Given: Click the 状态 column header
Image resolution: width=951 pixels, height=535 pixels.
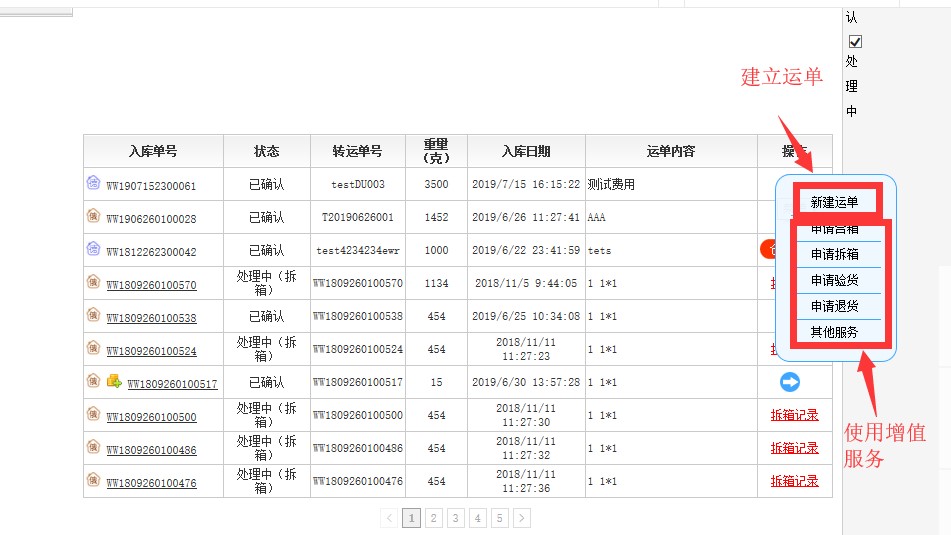Looking at the screenshot, I should 267,151.
